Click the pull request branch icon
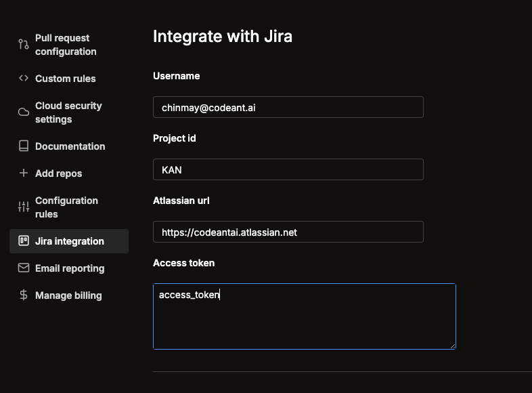The height and width of the screenshot is (393, 532). click(24, 44)
